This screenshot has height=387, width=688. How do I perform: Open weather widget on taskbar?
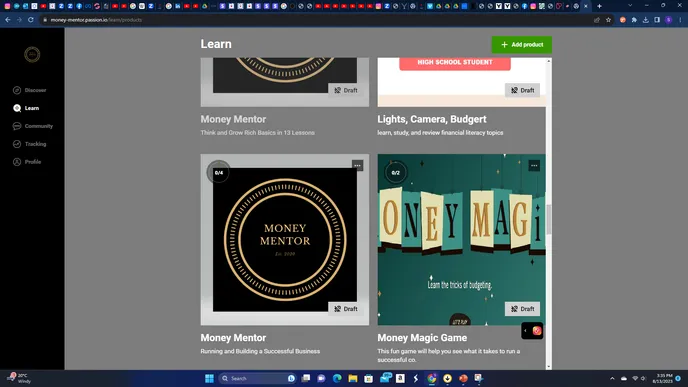[x=20, y=378]
